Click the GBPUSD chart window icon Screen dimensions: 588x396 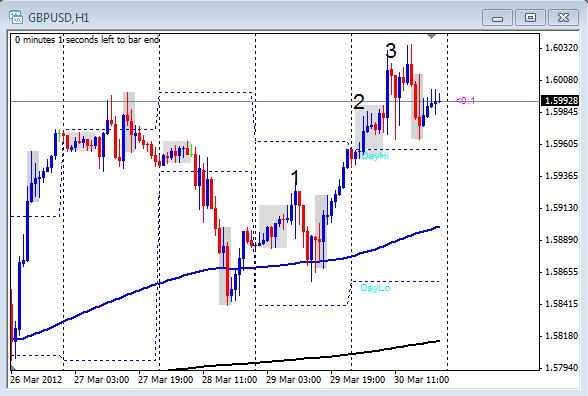(16, 17)
